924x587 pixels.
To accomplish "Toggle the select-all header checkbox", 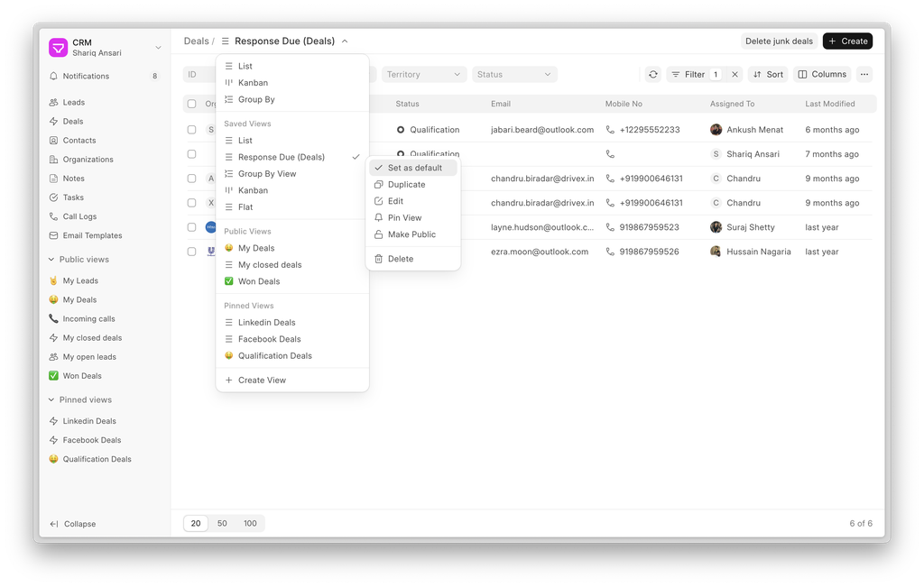I will coord(191,105).
